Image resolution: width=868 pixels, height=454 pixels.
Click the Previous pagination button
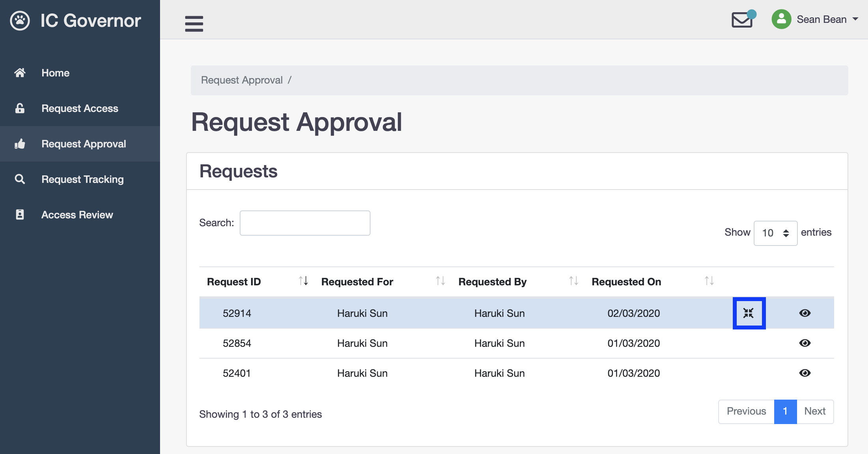746,410
